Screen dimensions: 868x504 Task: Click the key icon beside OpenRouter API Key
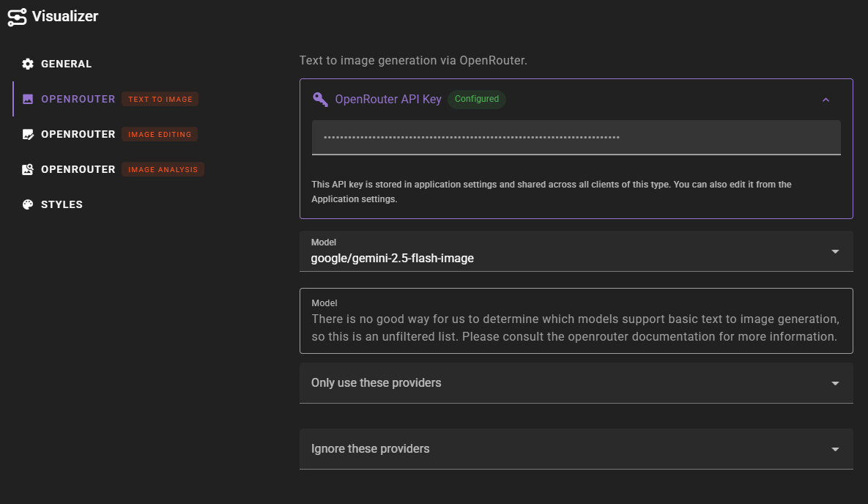[x=319, y=99]
